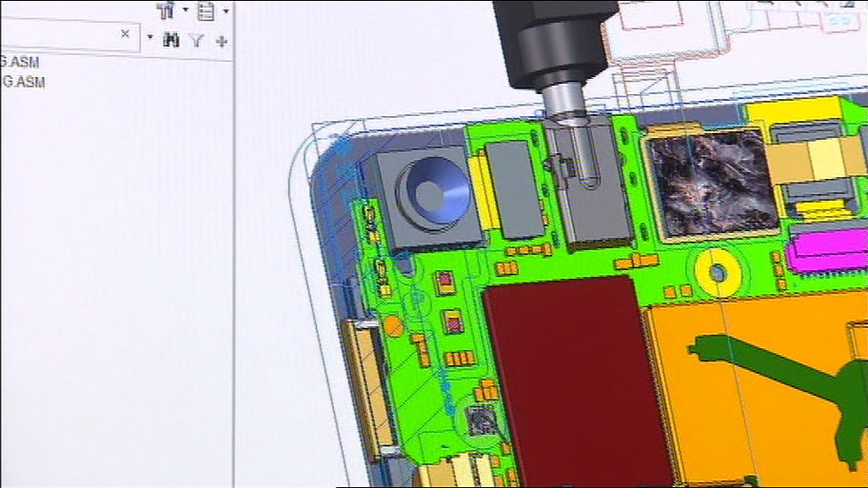
Task: Click the binoculars find icon
Action: coord(170,39)
